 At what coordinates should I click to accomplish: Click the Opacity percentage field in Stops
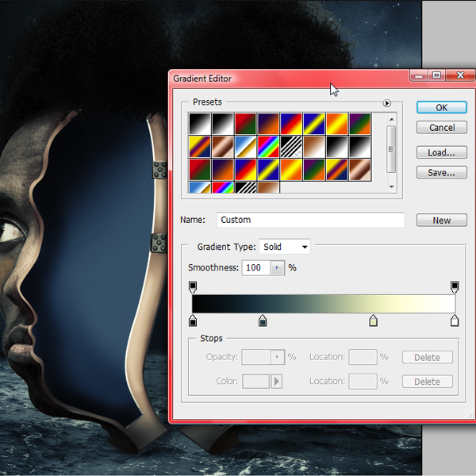coord(256,357)
